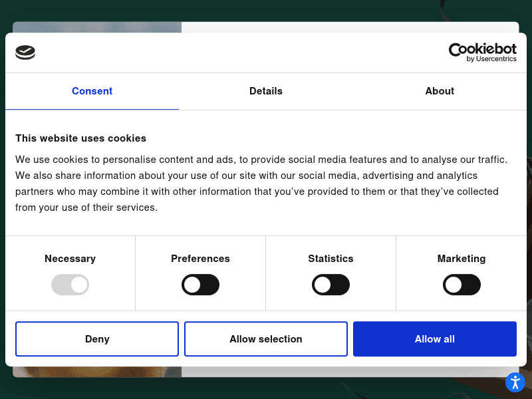The height and width of the screenshot is (399, 532).
Task: Open the accessibility widget icon
Action: pos(515,382)
